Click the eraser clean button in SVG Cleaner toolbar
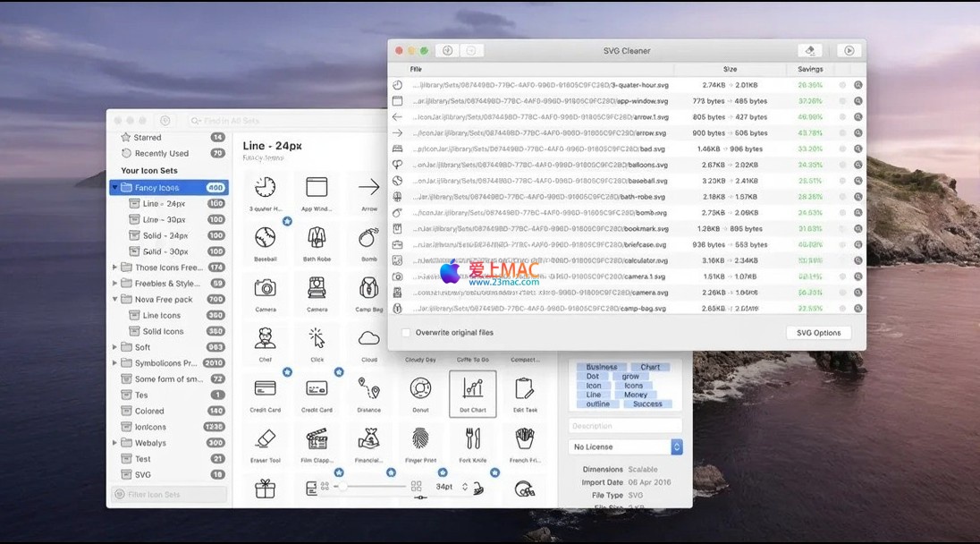 810,51
